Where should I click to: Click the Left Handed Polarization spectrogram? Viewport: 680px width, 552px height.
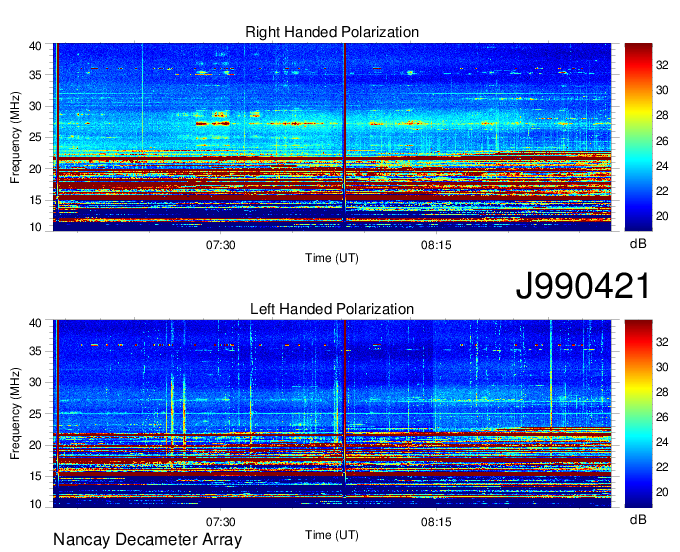click(332, 414)
